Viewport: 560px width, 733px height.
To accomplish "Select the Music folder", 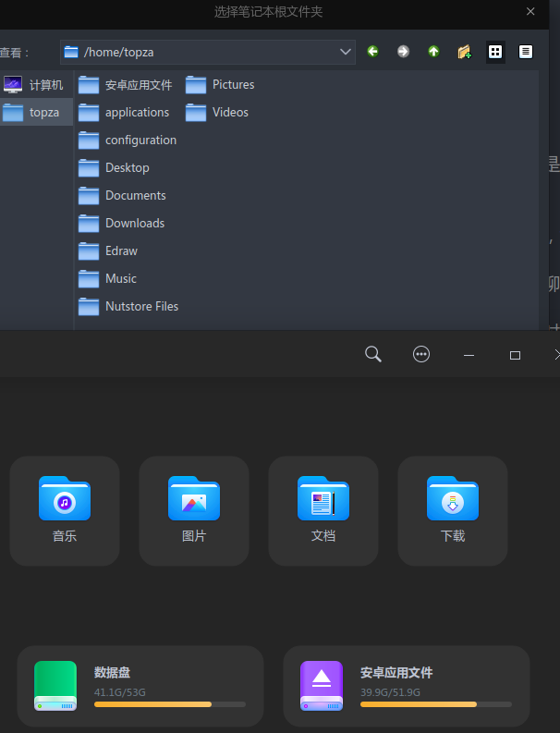I will coord(107,278).
